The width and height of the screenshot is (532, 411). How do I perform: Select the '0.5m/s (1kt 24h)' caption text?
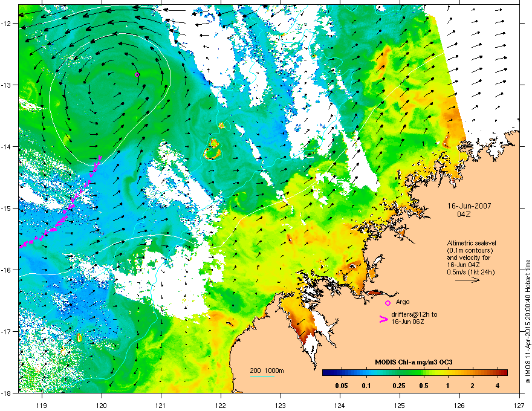[470, 273]
